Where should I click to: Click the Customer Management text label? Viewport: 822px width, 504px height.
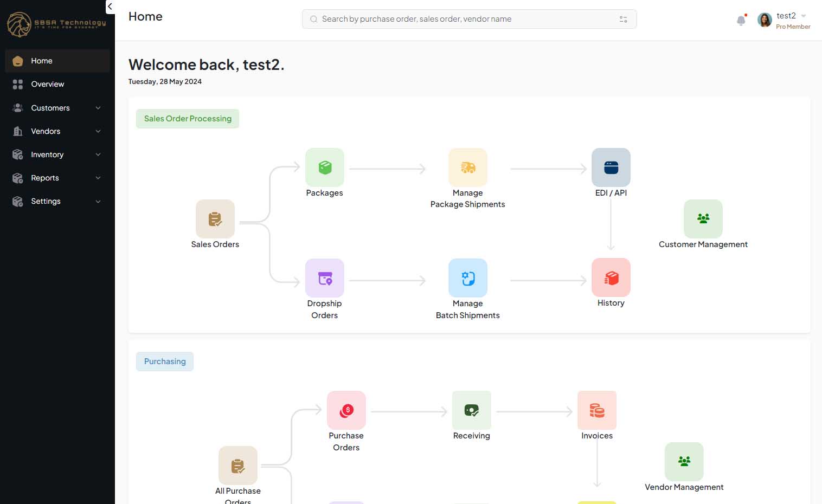point(703,244)
